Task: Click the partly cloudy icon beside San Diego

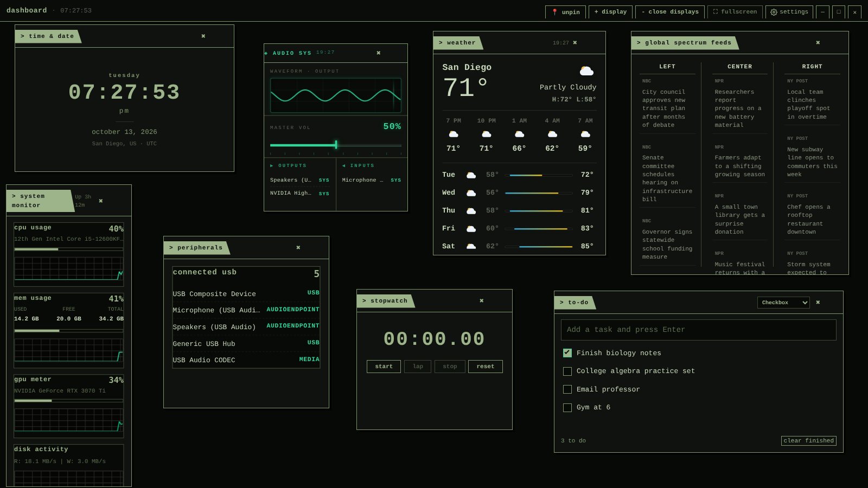Action: point(586,71)
